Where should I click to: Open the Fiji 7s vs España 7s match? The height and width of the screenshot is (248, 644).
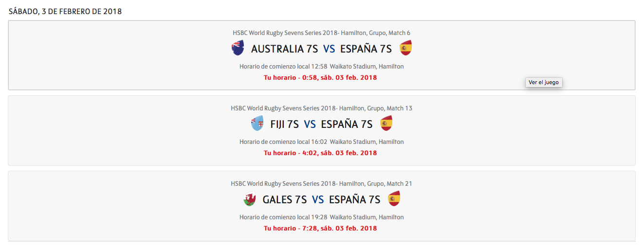tap(321, 124)
